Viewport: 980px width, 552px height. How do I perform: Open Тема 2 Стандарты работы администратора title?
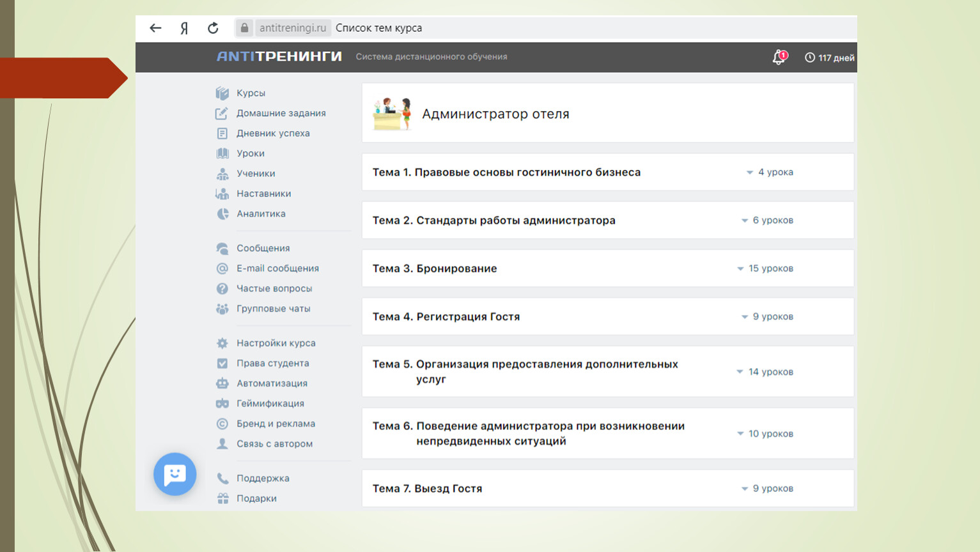coord(494,220)
